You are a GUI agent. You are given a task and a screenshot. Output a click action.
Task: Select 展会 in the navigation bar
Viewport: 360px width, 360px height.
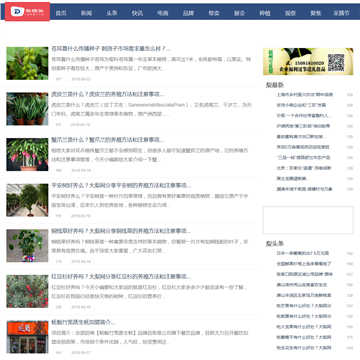click(239, 13)
